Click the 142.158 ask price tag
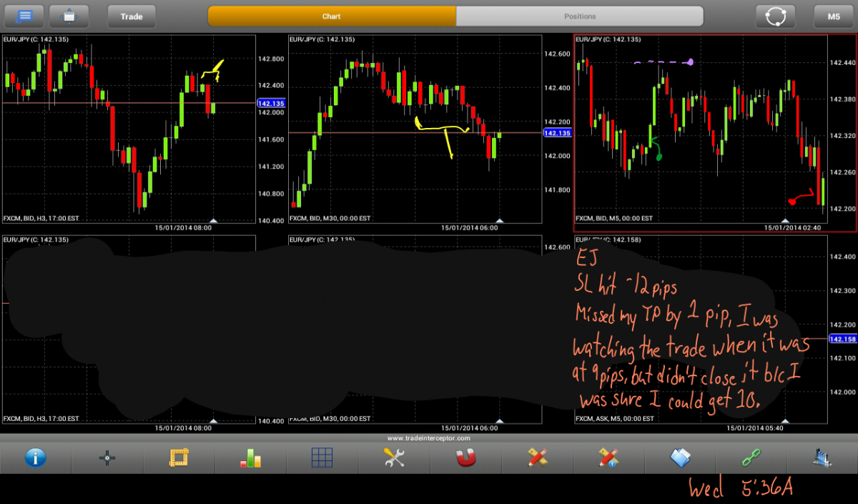 pos(843,339)
